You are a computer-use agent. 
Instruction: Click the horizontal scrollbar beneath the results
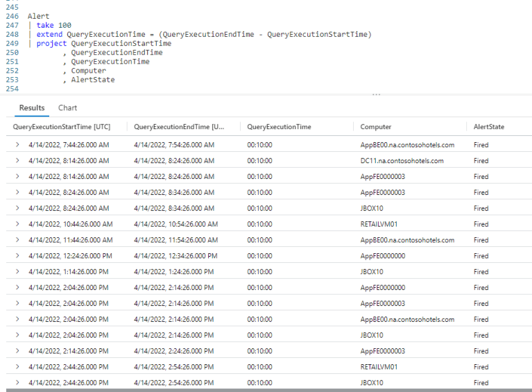pos(269,391)
